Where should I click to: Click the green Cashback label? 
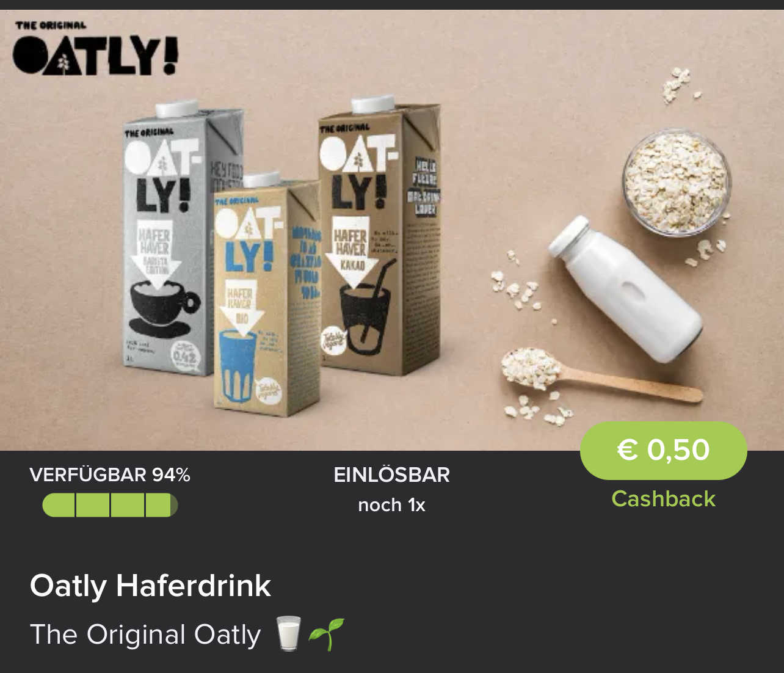[663, 499]
